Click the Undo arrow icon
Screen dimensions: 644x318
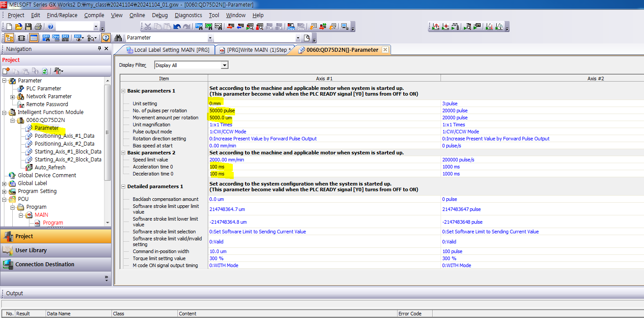point(177,27)
